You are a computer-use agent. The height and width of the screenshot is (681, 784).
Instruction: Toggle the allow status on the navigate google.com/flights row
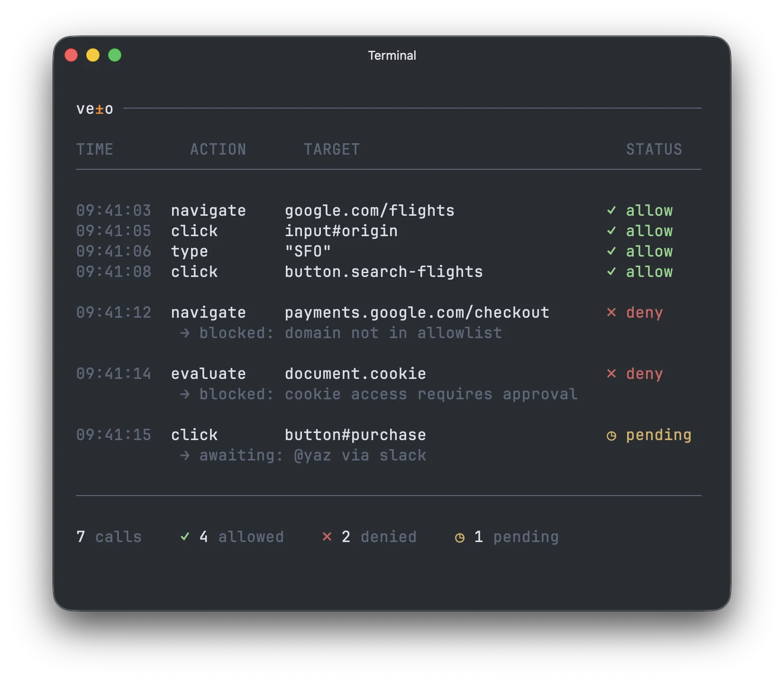coord(649,211)
